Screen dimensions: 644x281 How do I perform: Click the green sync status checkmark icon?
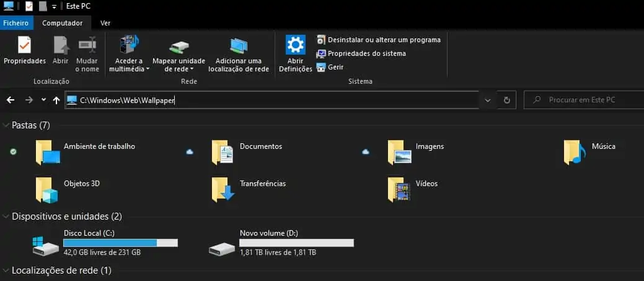13,152
